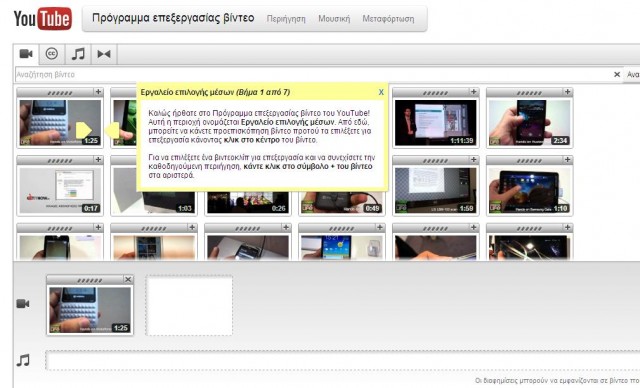Preview the 1:11:39 presentation thumbnail
640x388 pixels.
pos(436,122)
